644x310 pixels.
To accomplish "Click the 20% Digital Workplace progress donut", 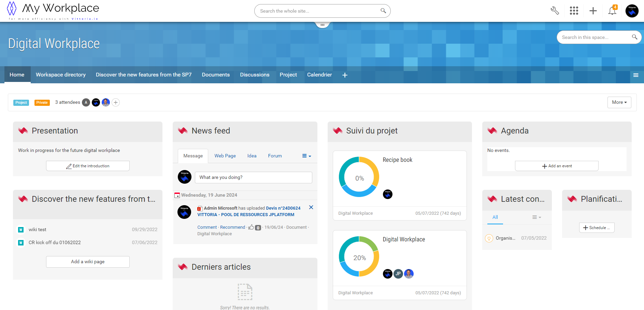I will (359, 256).
